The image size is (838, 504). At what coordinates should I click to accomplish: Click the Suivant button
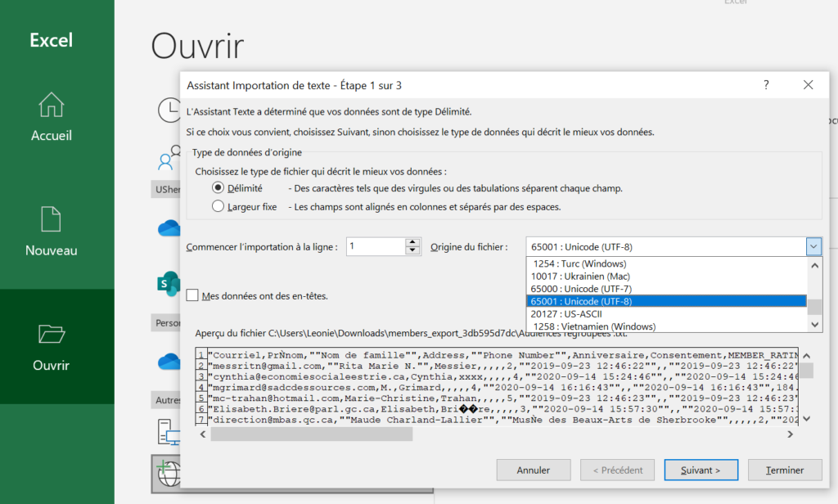pos(692,470)
